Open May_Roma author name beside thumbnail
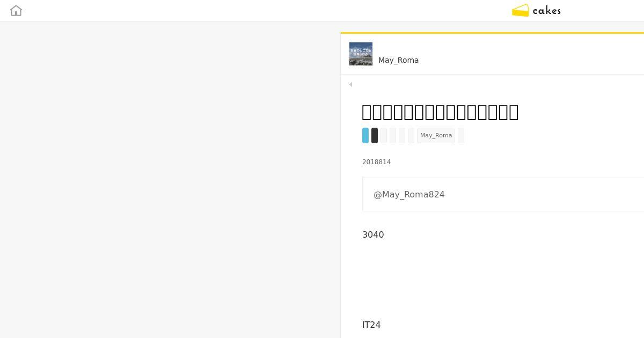The width and height of the screenshot is (644, 338). pos(398,60)
